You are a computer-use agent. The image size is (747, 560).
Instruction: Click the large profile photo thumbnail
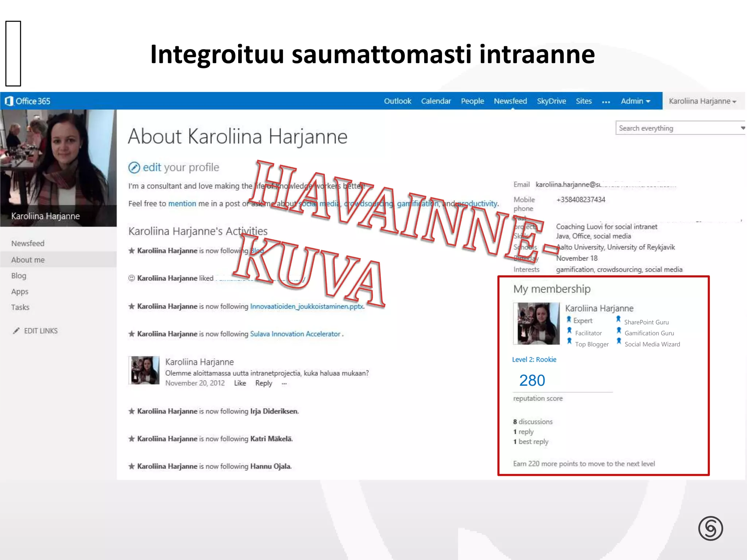(58, 164)
